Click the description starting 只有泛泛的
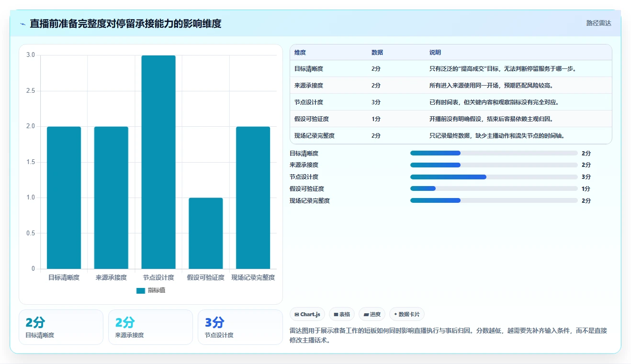The width and height of the screenshot is (631, 364). pos(503,69)
